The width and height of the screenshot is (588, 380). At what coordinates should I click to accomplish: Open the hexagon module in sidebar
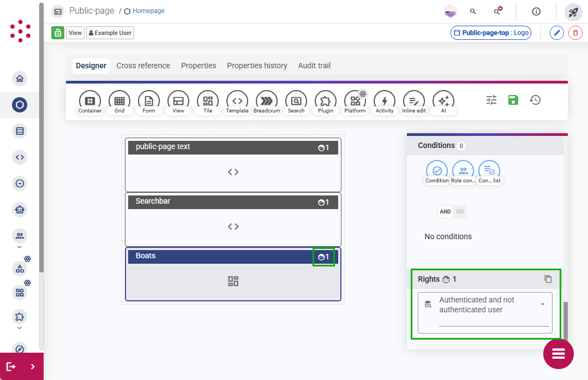[x=20, y=105]
